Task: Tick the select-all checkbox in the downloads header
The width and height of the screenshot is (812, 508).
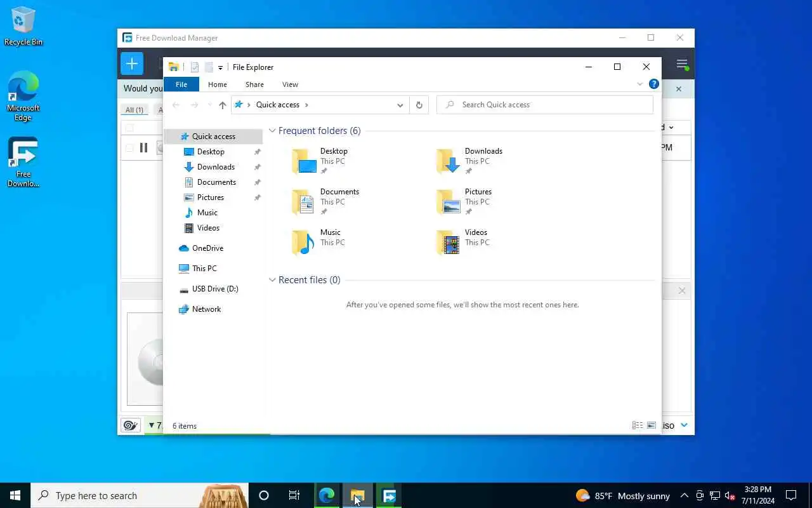Action: pyautogui.click(x=129, y=128)
